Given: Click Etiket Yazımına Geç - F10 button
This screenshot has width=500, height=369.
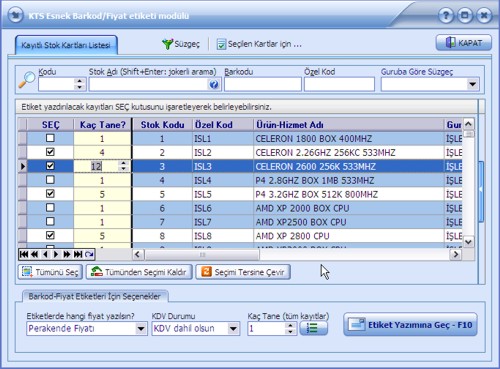Looking at the screenshot, I should 410,324.
